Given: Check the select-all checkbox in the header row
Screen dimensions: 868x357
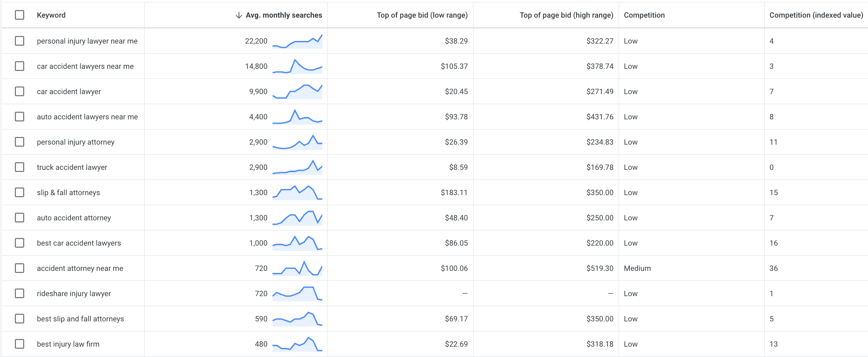Looking at the screenshot, I should tap(20, 15).
